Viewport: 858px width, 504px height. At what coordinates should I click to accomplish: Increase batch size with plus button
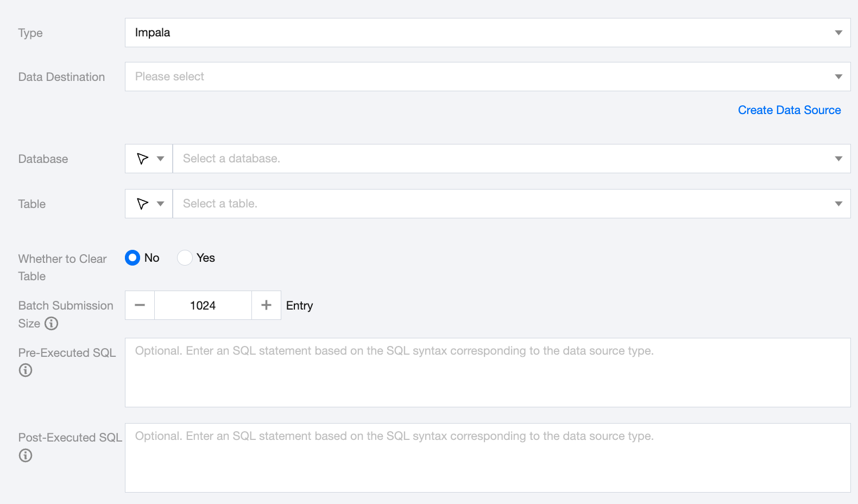[x=266, y=305]
